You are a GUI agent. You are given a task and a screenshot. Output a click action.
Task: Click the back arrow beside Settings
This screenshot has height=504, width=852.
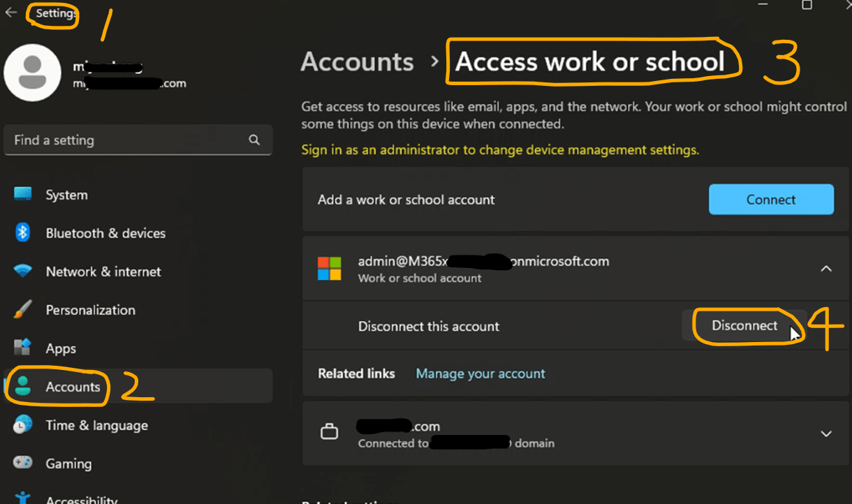tap(11, 13)
